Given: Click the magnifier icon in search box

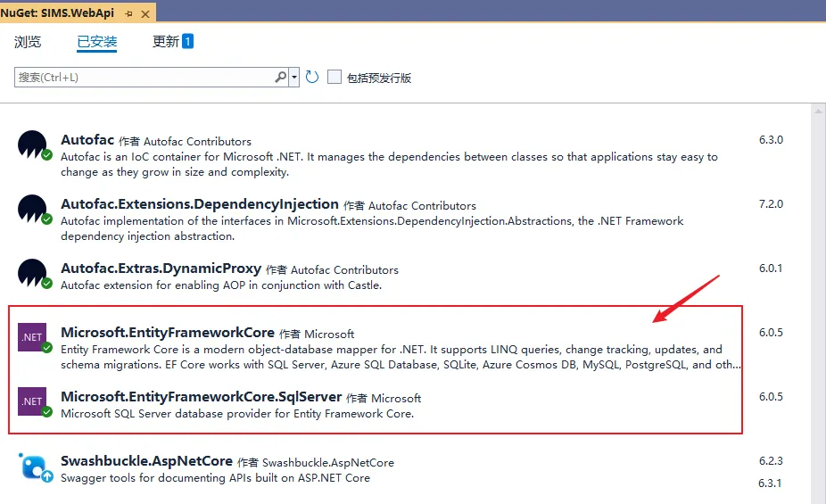Looking at the screenshot, I should pos(281,77).
